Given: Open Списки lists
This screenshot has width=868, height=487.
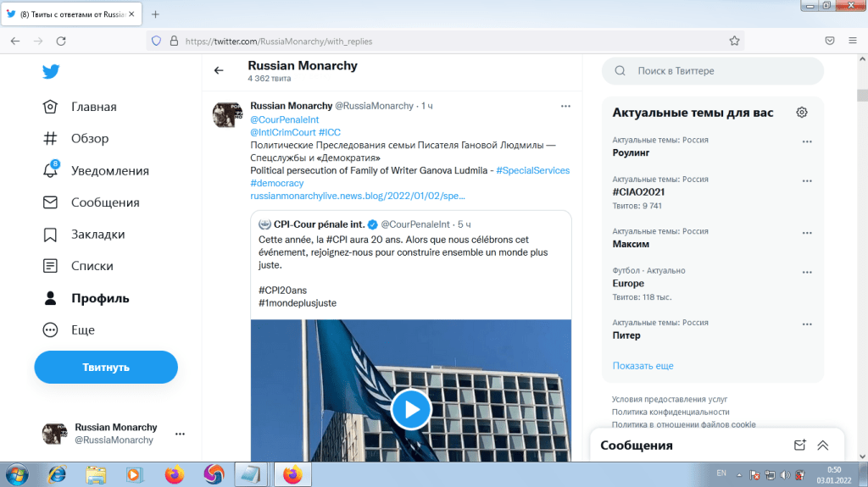Looking at the screenshot, I should point(78,266).
